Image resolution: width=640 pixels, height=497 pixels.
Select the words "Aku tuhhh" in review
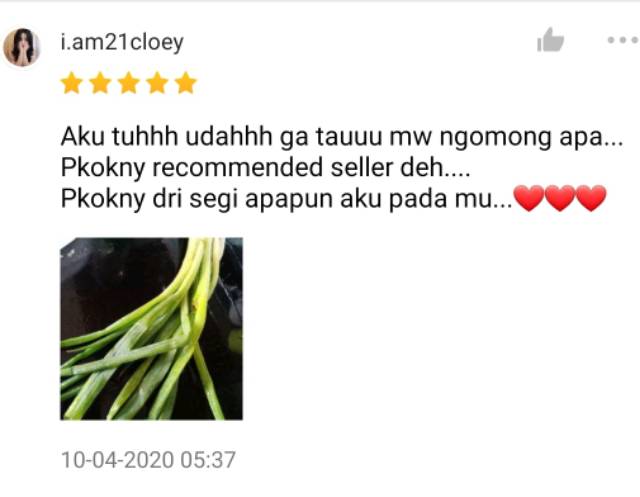(119, 136)
